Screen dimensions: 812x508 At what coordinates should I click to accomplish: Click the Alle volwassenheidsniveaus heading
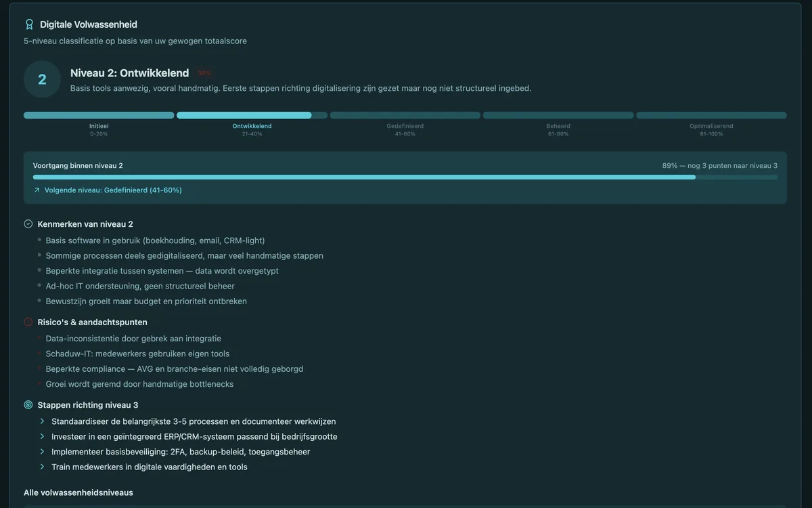point(78,492)
